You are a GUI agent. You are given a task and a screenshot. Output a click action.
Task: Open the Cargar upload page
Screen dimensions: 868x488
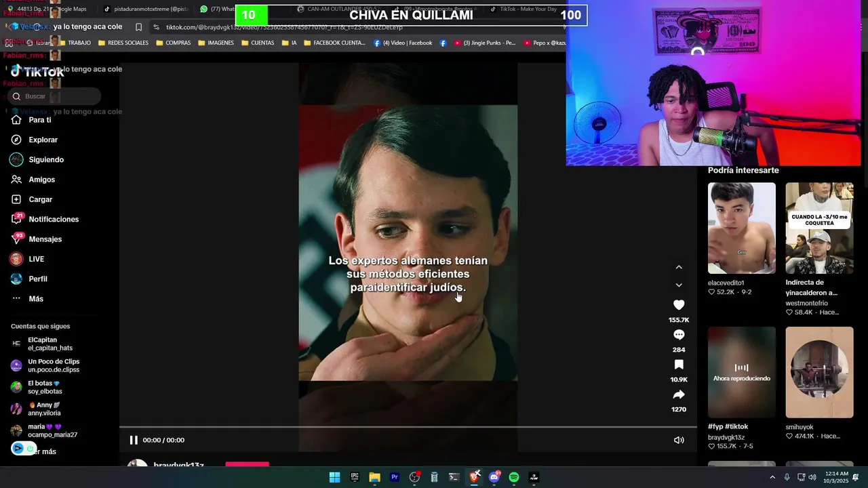tap(31, 199)
